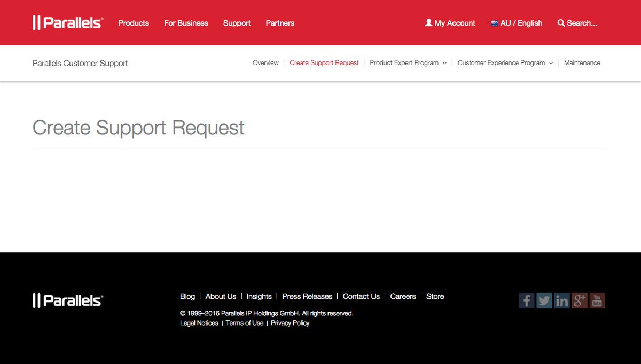Viewport: 641px width, 364px height.
Task: Open the Blog footer link
Action: click(187, 296)
